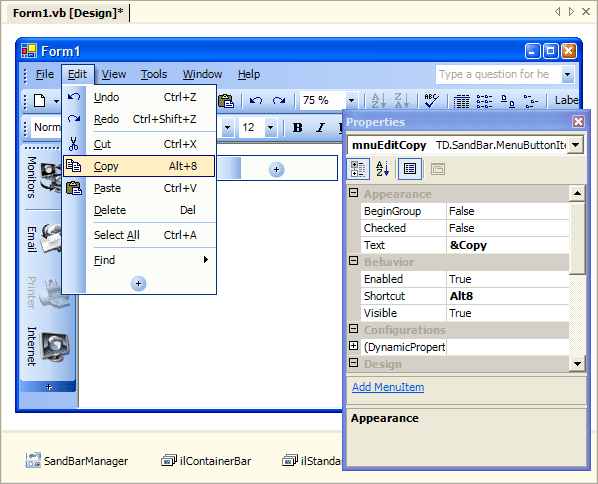Open the help question box dropdown
The width and height of the screenshot is (598, 484).
(x=567, y=74)
